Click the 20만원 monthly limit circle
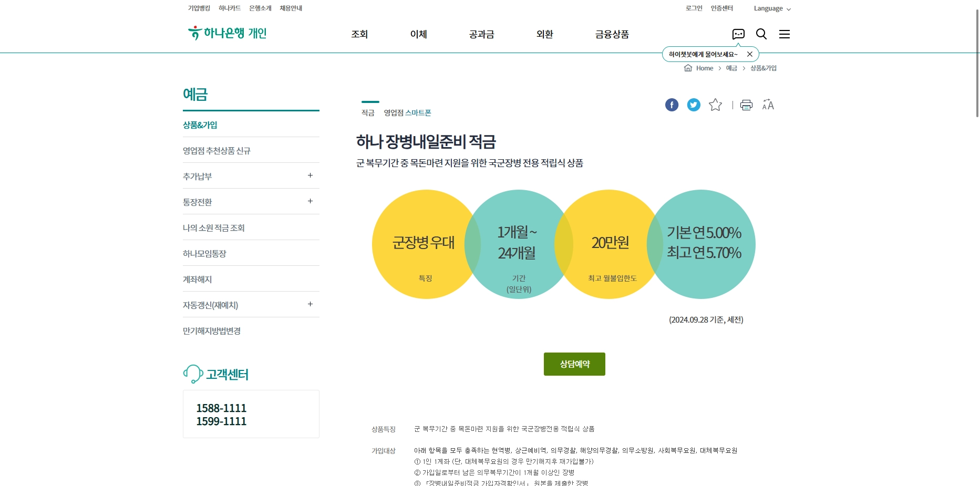This screenshot has height=486, width=980. pyautogui.click(x=610, y=244)
